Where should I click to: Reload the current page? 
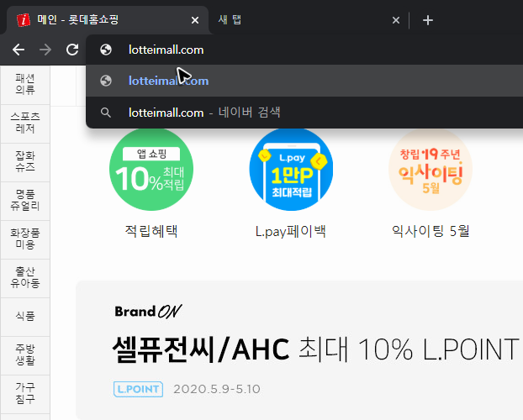click(x=72, y=50)
